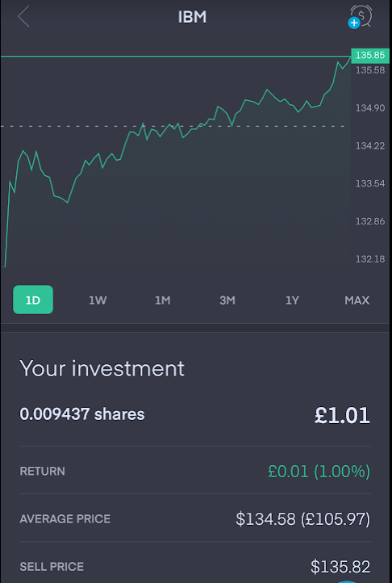
Task: Add a price alert with alarm icon
Action: pyautogui.click(x=360, y=17)
